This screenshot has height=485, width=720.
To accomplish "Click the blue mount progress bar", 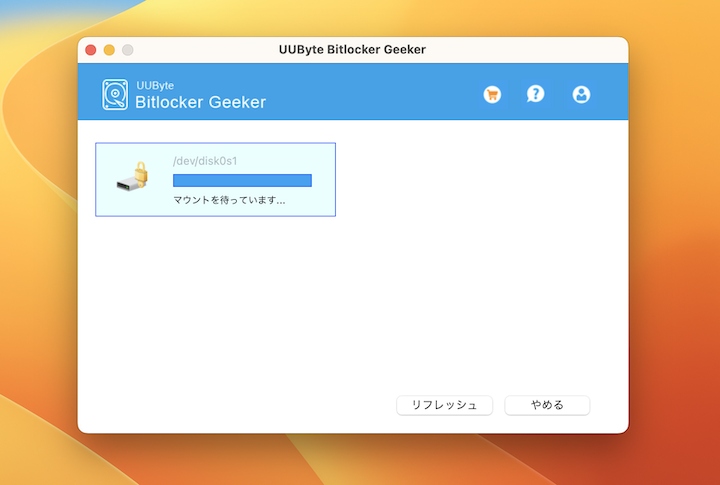I will 242,180.
